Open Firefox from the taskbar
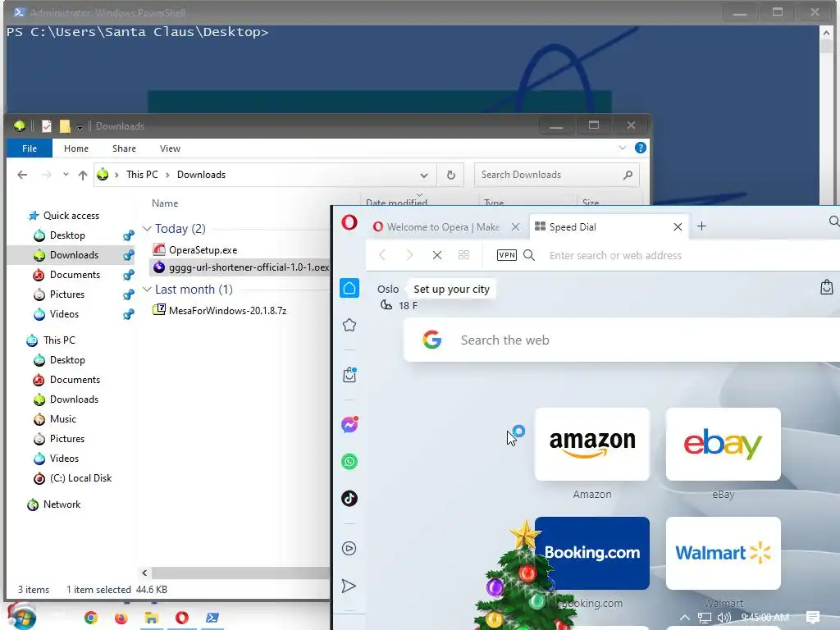Viewport: 840px width, 630px height. click(x=121, y=618)
